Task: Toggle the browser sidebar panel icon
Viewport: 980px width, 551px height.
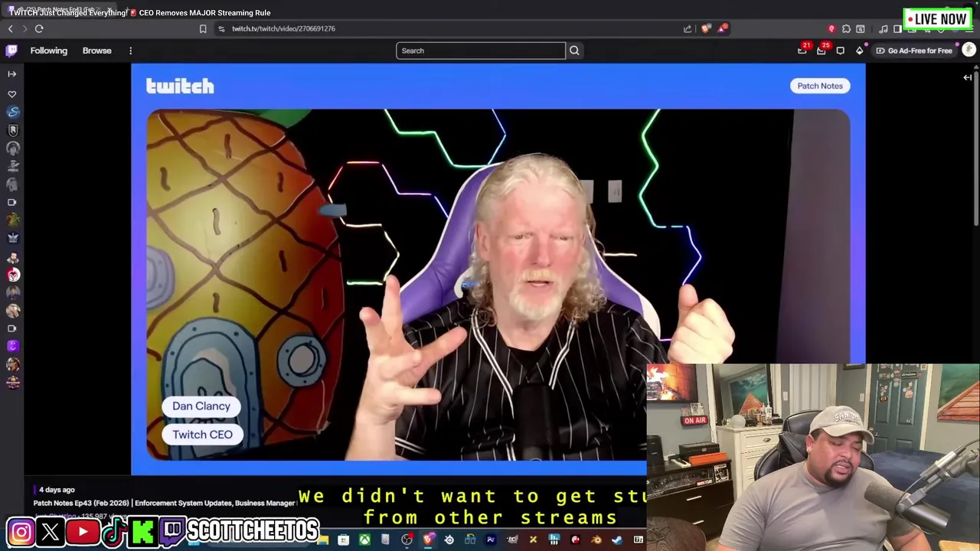Action: [897, 29]
